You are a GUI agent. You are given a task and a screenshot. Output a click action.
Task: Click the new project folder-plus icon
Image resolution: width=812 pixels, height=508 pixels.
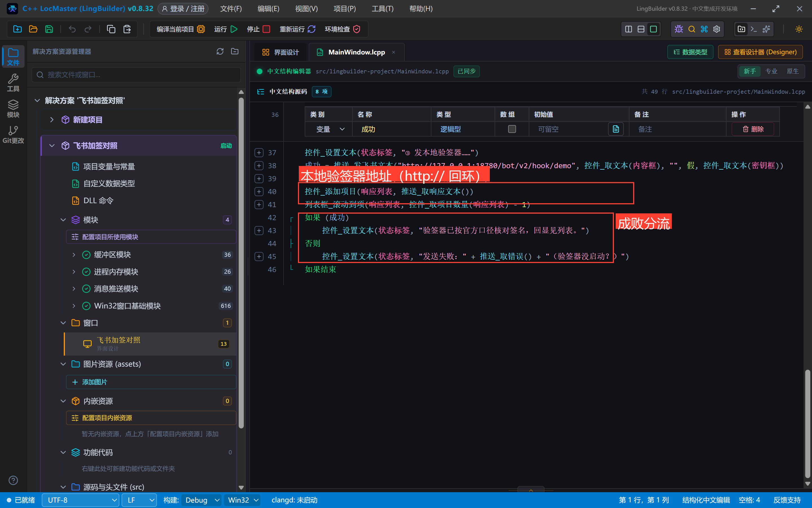[x=17, y=29]
